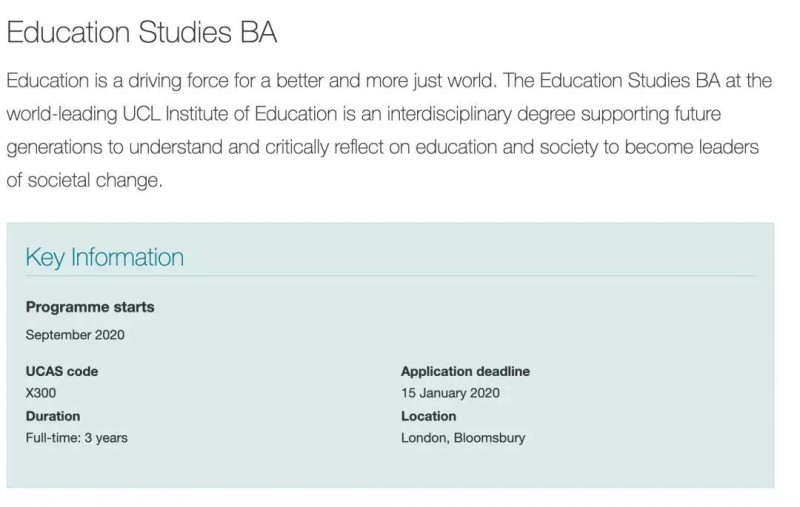Click the September 2020 start date

(75, 335)
